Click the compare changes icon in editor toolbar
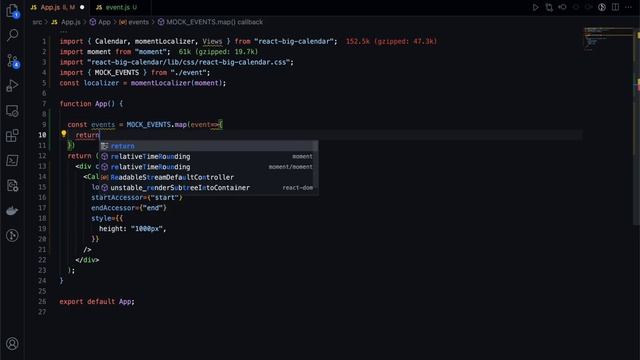The image size is (640, 360). point(549,7)
